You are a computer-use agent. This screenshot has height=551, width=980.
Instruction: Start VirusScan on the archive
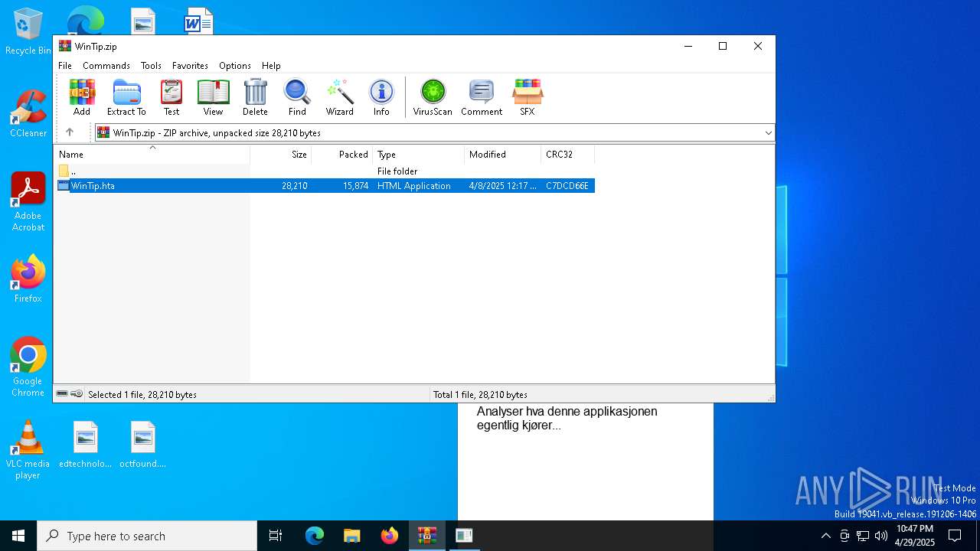click(x=433, y=97)
